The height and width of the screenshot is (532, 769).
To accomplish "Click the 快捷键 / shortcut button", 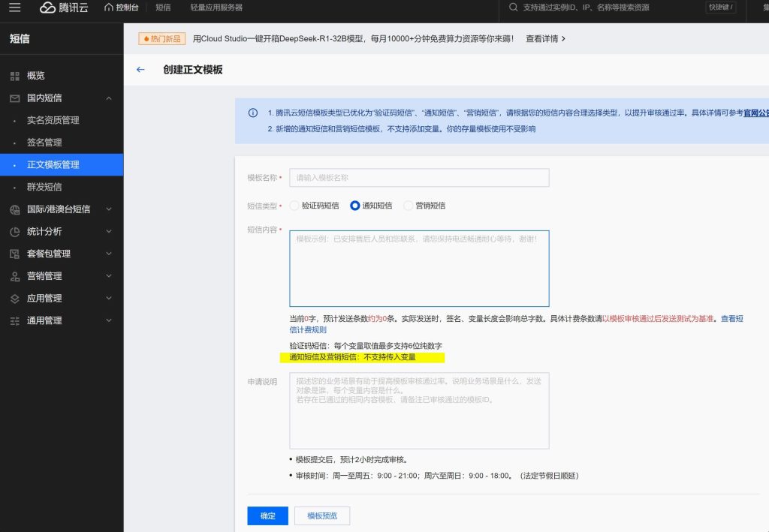I will (x=720, y=8).
